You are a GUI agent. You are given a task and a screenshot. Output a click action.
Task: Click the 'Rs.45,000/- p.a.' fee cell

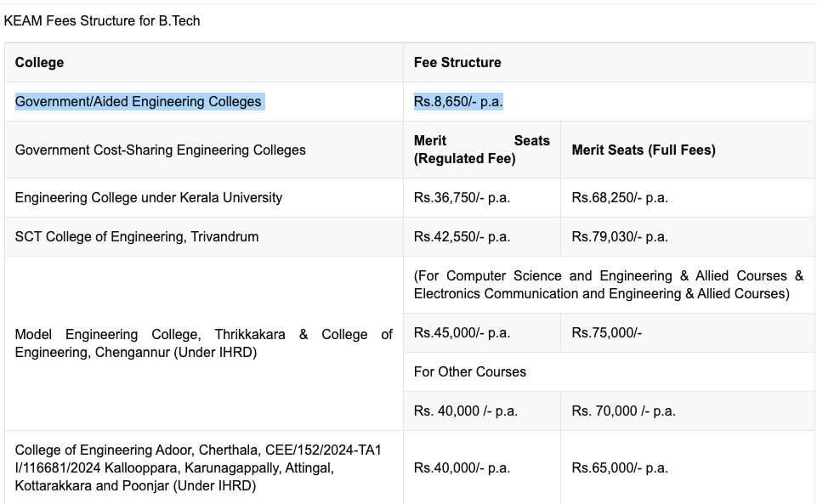tap(462, 333)
